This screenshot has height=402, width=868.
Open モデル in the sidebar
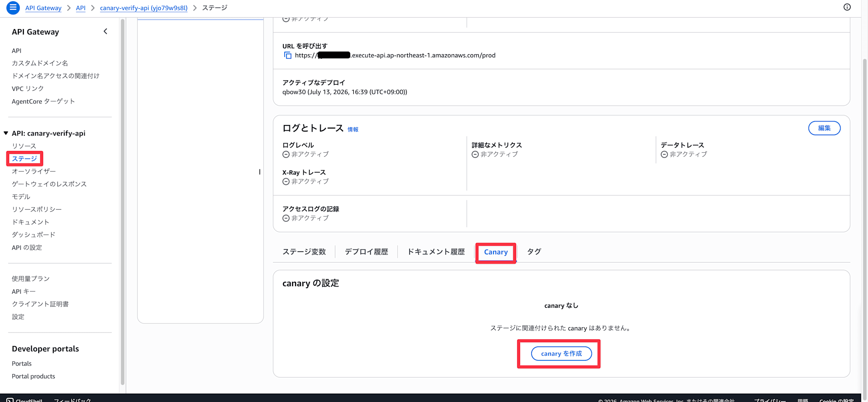pos(21,197)
